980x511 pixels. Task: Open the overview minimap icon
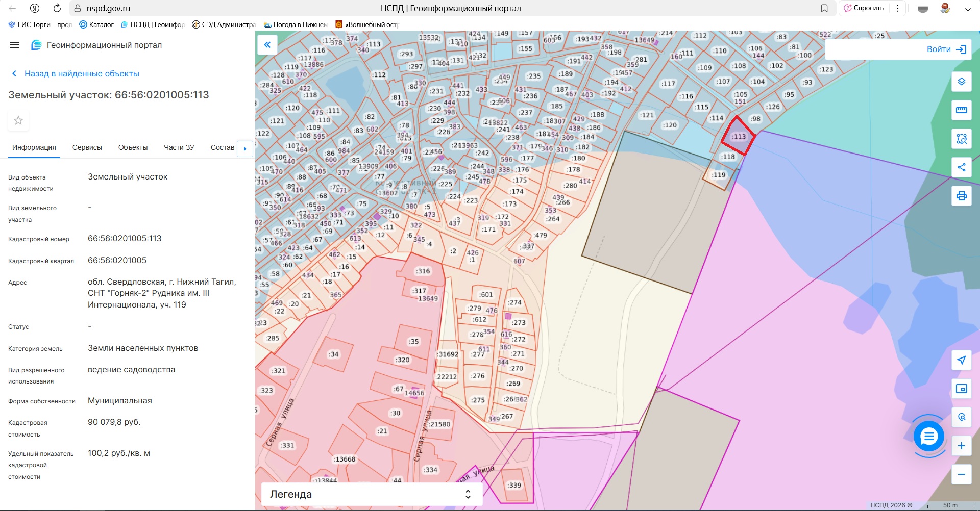pos(961,389)
